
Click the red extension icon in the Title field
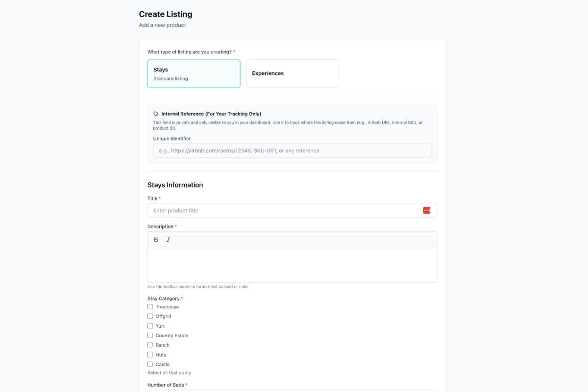pos(426,210)
